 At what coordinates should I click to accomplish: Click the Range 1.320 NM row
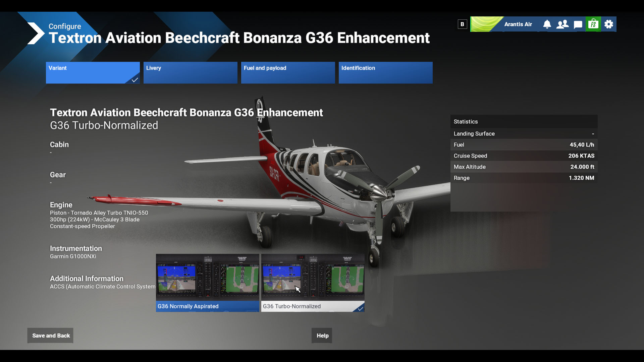coord(524,178)
